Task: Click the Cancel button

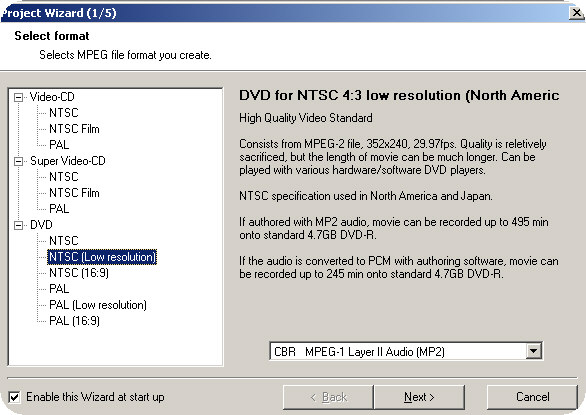Action: click(x=532, y=397)
